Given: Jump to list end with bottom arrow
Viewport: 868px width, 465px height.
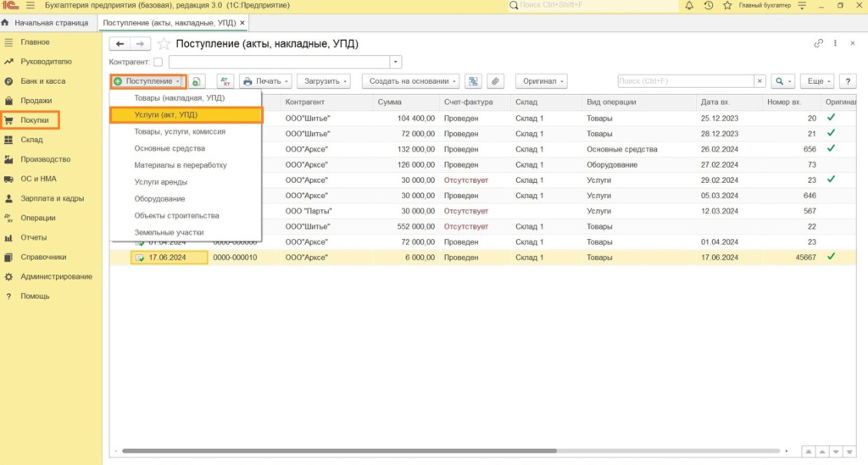Looking at the screenshot, I should tap(849, 451).
